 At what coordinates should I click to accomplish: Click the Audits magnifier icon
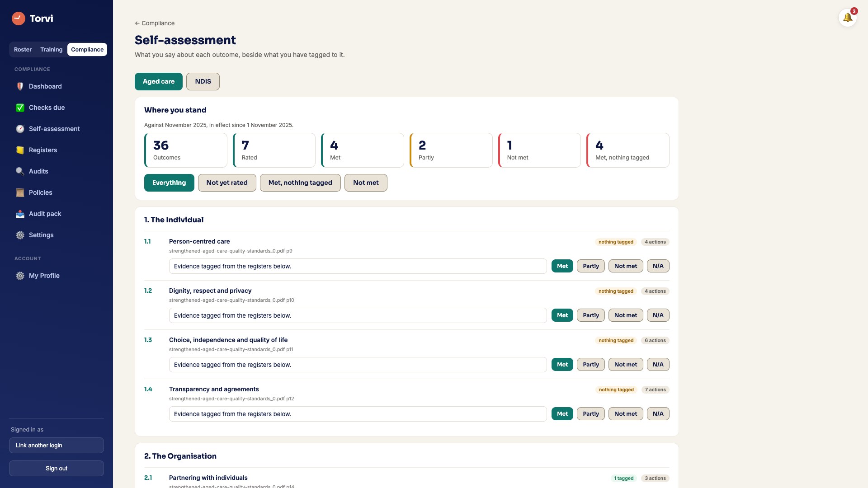coord(20,171)
